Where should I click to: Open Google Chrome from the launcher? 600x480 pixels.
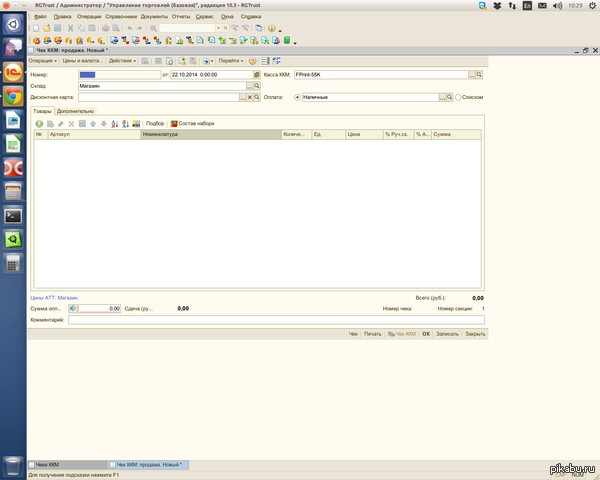[14, 97]
